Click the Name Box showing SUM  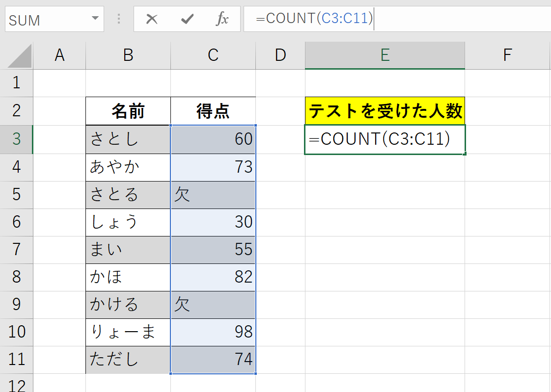pyautogui.click(x=47, y=20)
